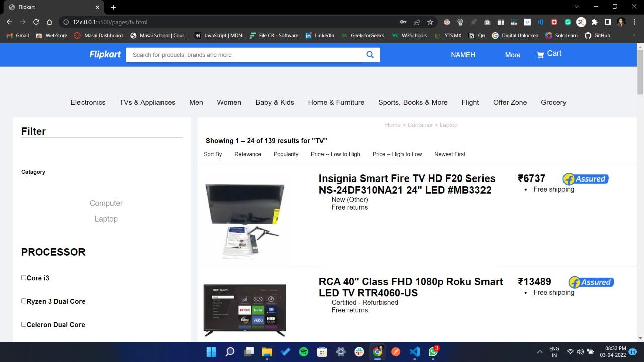Check the Celeron Dual Core filter
Screen dimensions: 644x362
click(24, 324)
